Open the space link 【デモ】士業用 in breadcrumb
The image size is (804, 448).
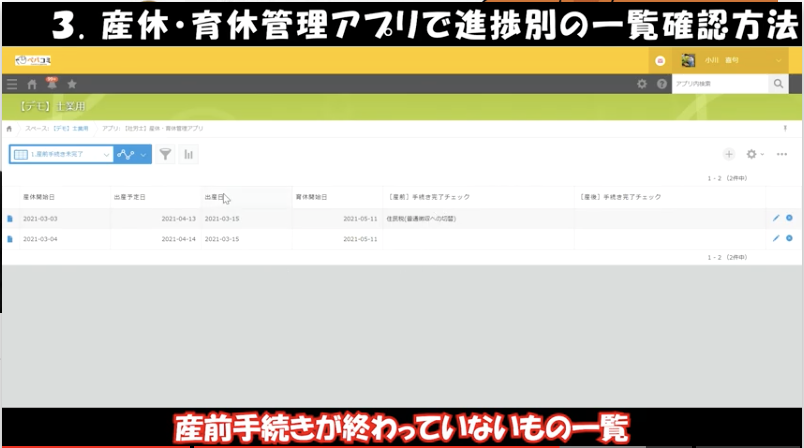pyautogui.click(x=70, y=129)
